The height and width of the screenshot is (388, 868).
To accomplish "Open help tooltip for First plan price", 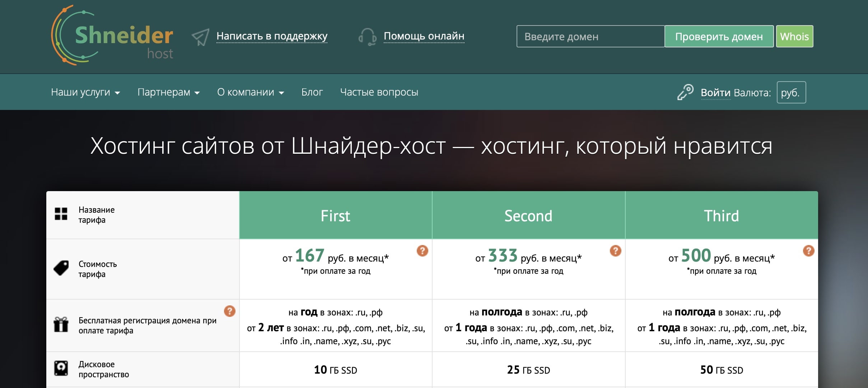I will (423, 250).
